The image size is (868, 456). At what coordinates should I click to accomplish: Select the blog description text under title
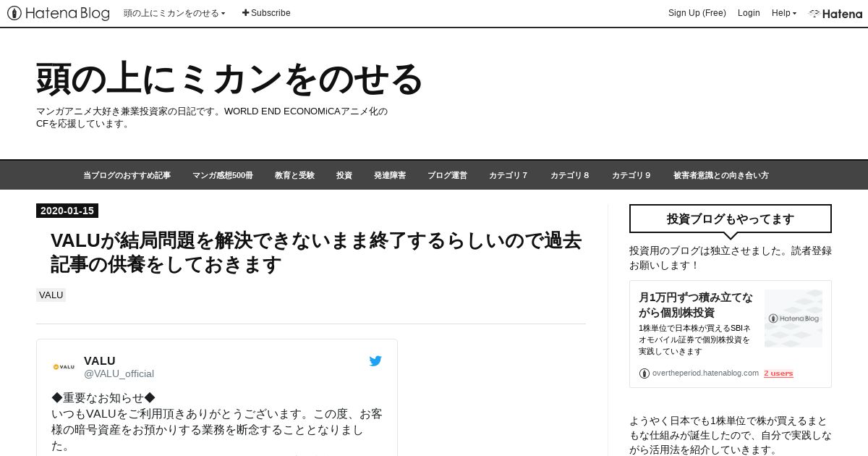[x=212, y=117]
